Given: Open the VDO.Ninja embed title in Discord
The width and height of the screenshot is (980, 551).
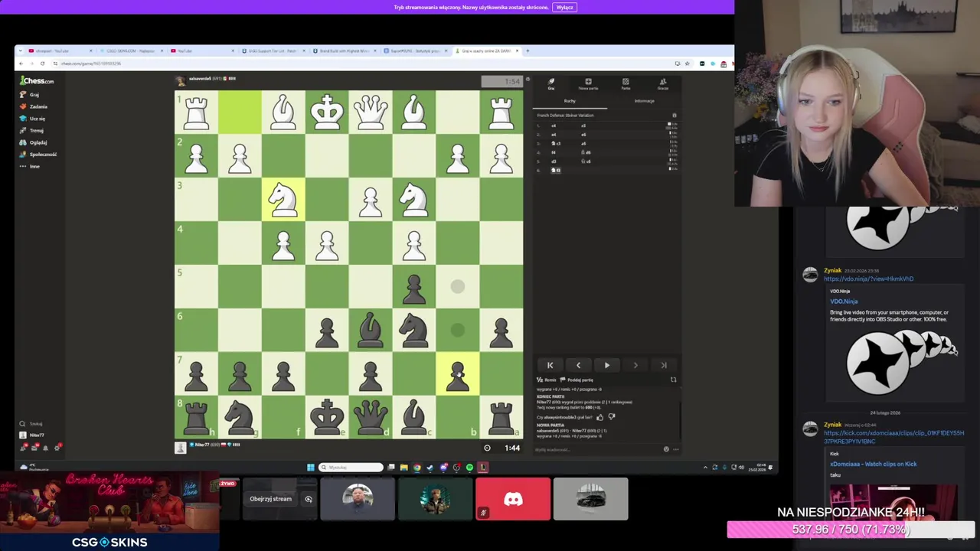Looking at the screenshot, I should pos(844,302).
